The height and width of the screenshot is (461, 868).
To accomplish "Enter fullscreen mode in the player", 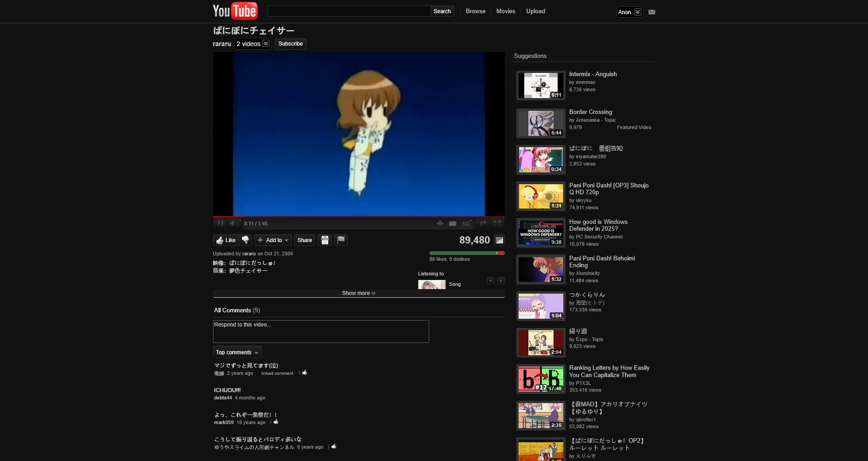I will [497, 223].
